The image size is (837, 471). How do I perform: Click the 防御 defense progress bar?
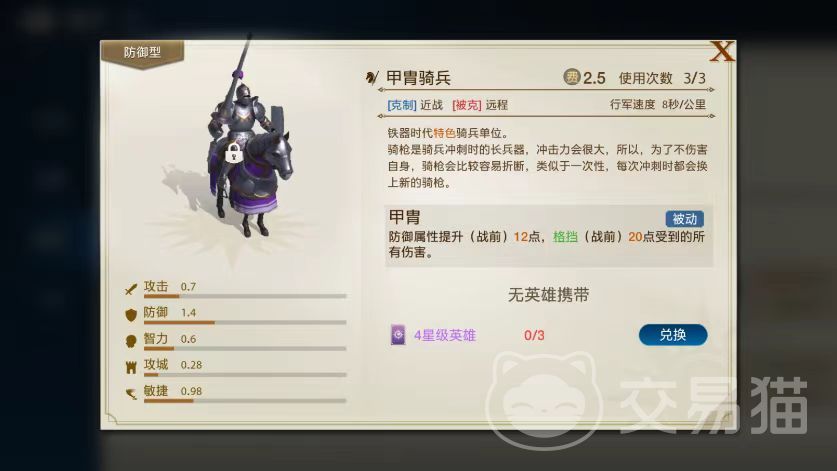245,323
